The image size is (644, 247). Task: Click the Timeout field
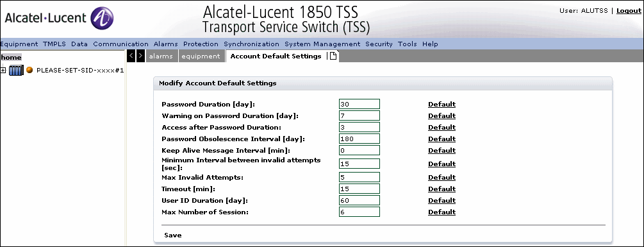coord(359,189)
